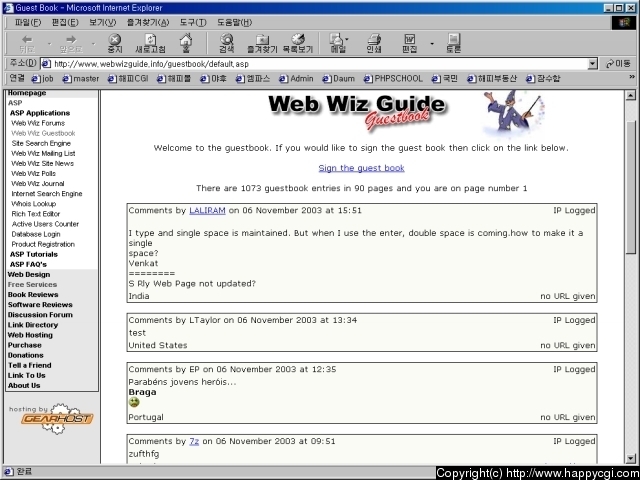
Task: Click the Edit (편집) toolbar icon
Action: point(409,43)
